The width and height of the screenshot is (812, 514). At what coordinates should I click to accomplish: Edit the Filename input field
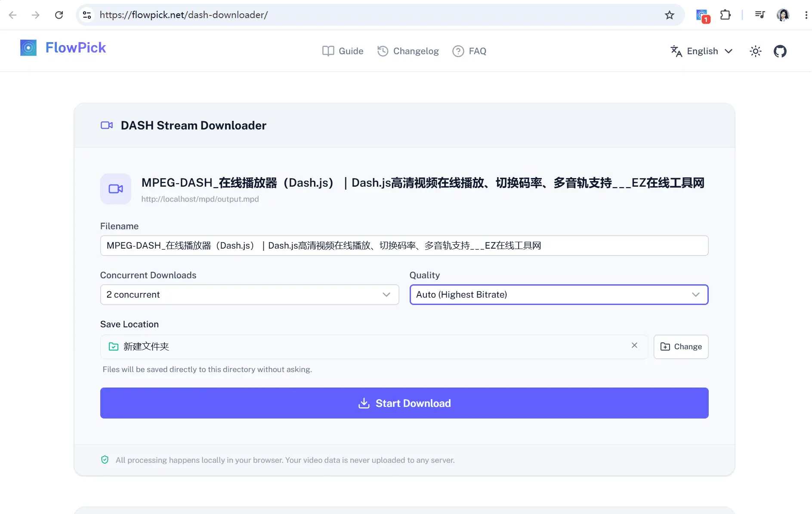404,246
